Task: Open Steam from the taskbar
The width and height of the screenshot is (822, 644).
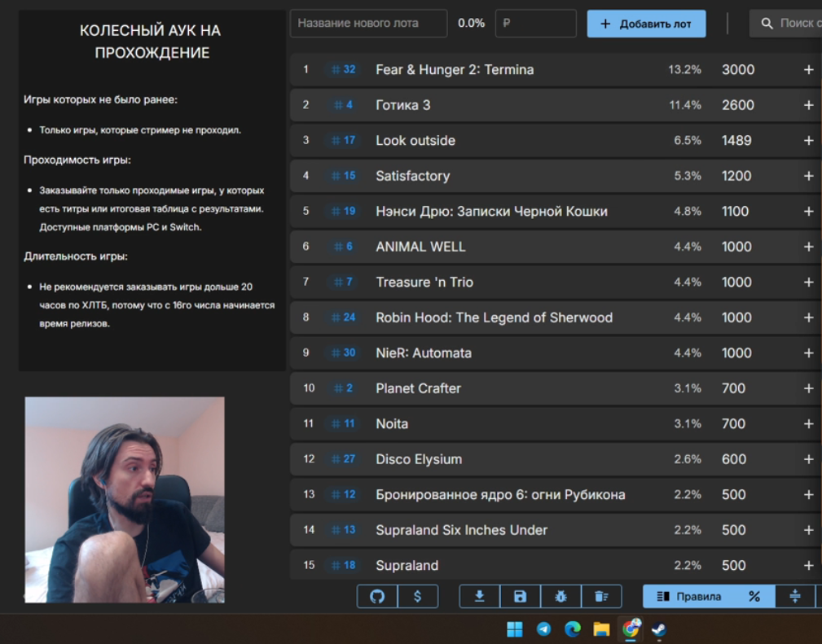Action: click(x=659, y=629)
